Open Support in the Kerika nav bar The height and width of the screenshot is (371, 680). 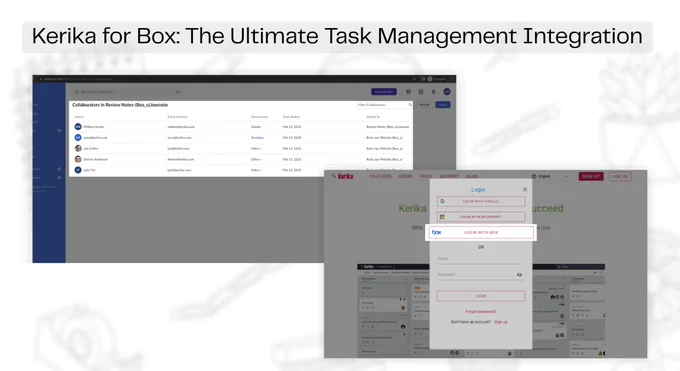(x=449, y=177)
